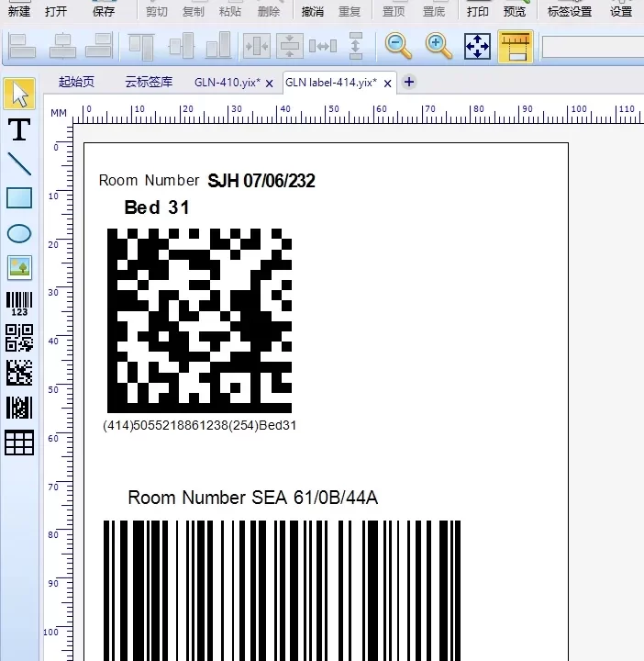Switch to the 起始页 tab
644x661 pixels.
coord(76,82)
